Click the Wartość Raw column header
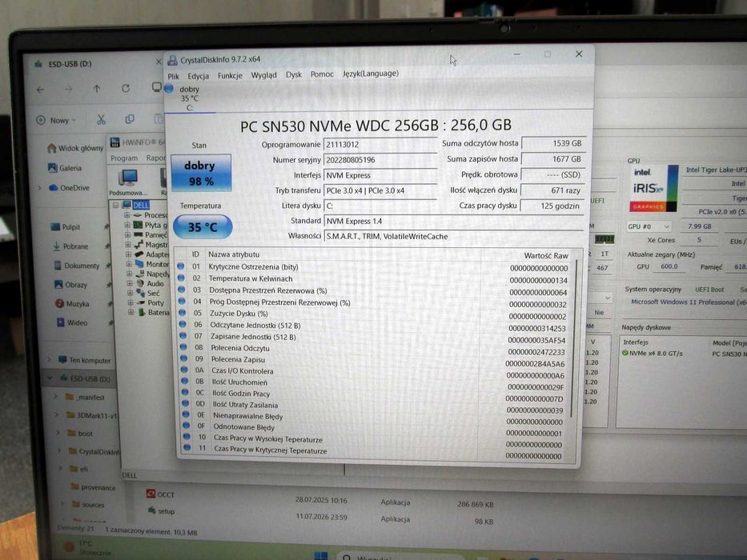Screen dimensions: 747x560 point(545,256)
